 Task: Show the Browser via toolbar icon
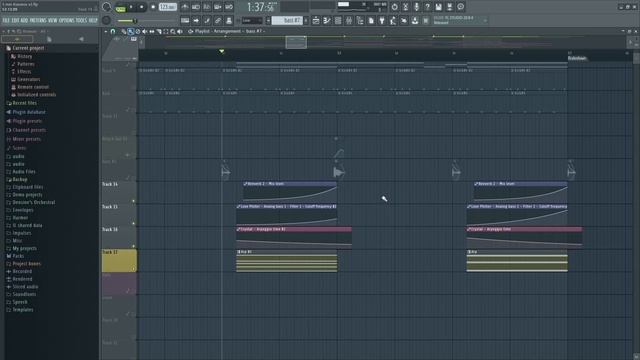(x=360, y=21)
